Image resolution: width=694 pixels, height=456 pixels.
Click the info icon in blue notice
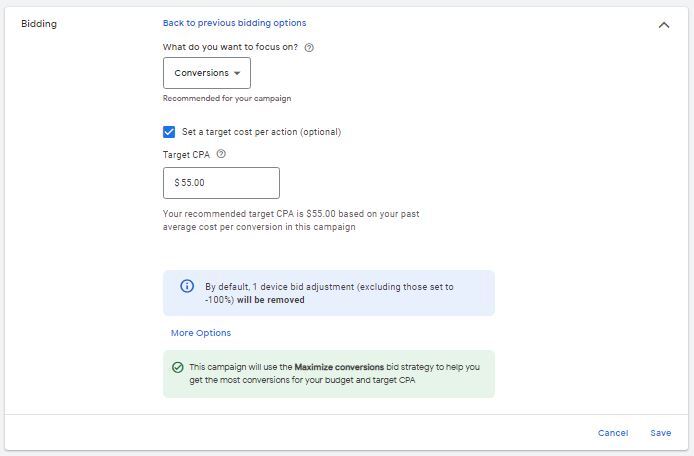187,286
